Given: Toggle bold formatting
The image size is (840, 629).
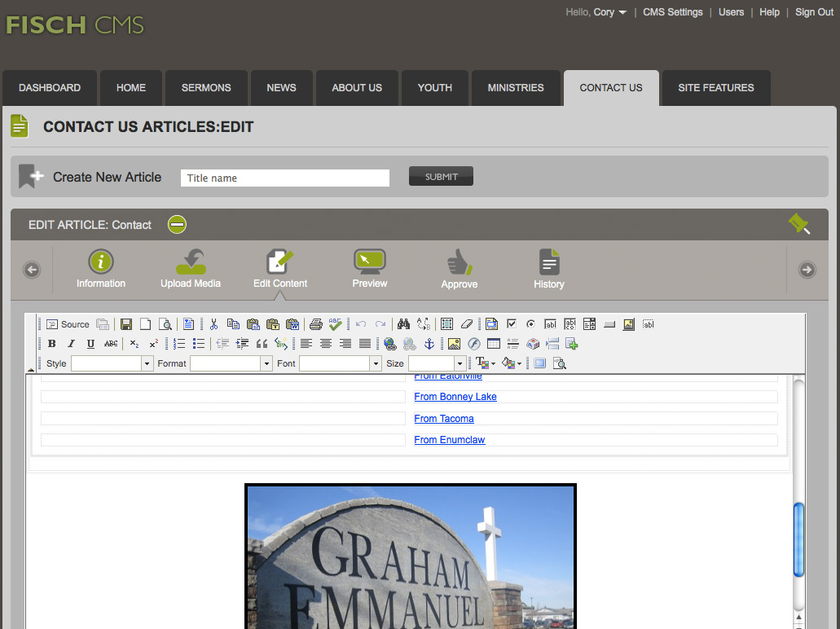Looking at the screenshot, I should (52, 344).
